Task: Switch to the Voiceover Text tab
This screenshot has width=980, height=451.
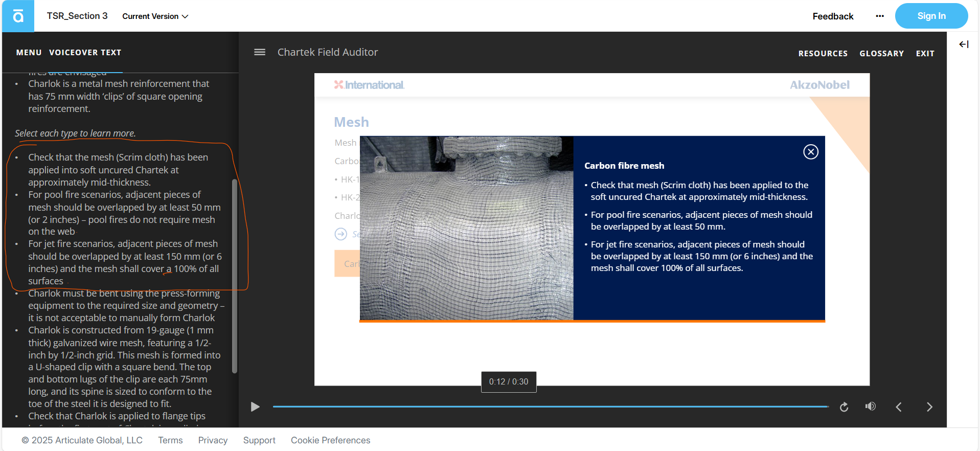Action: coord(85,53)
